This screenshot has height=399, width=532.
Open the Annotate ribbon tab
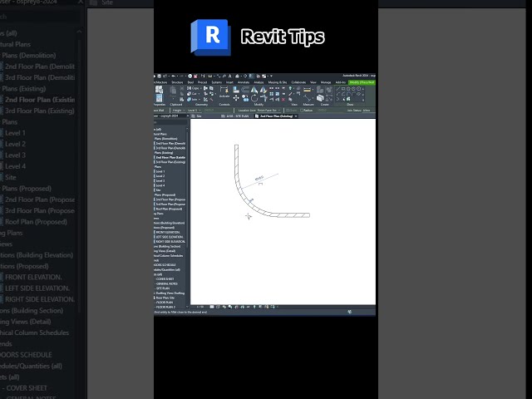pos(244,82)
